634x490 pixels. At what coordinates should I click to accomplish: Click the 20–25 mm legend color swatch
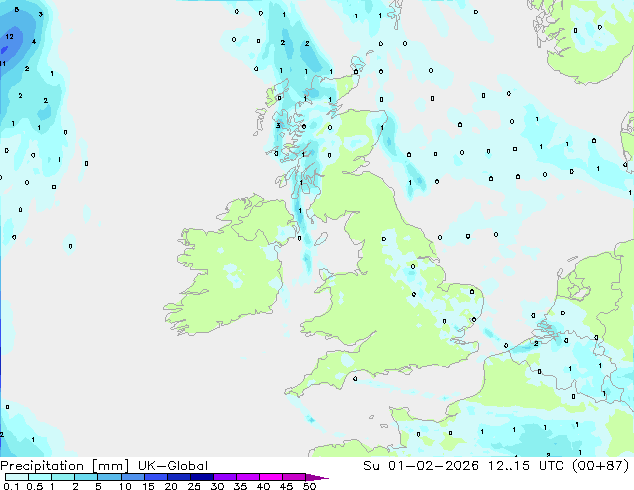pyautogui.click(x=178, y=477)
